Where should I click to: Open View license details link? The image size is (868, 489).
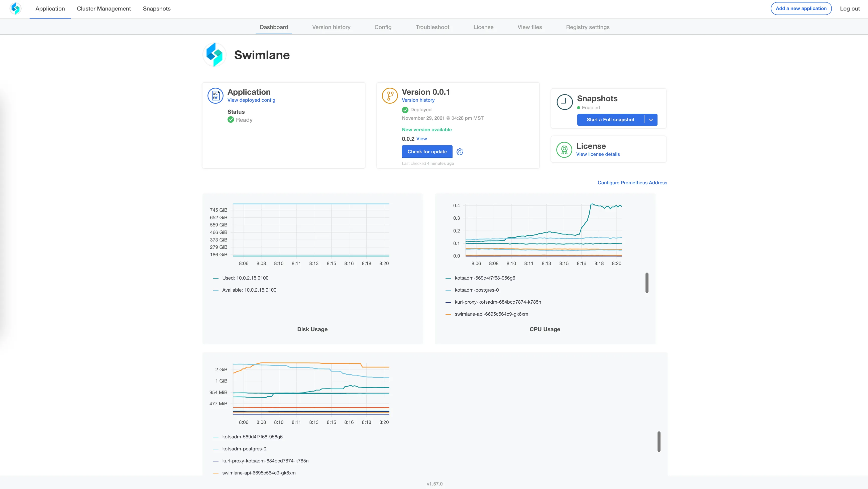point(598,154)
